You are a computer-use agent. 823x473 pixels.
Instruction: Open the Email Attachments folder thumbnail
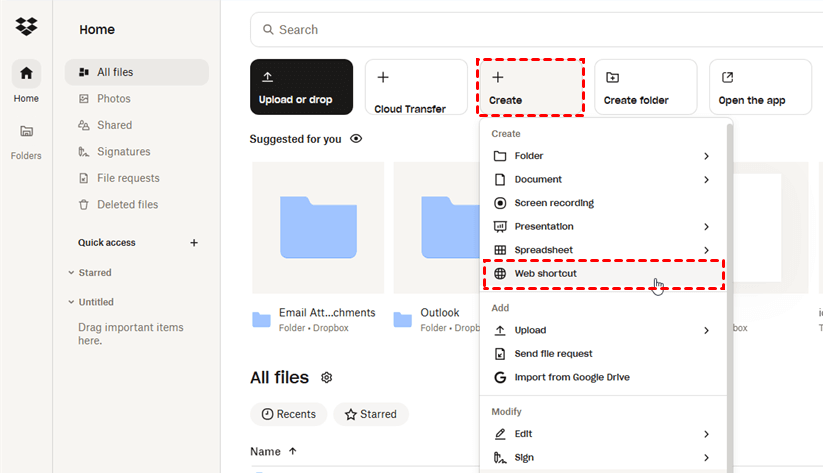pos(317,228)
